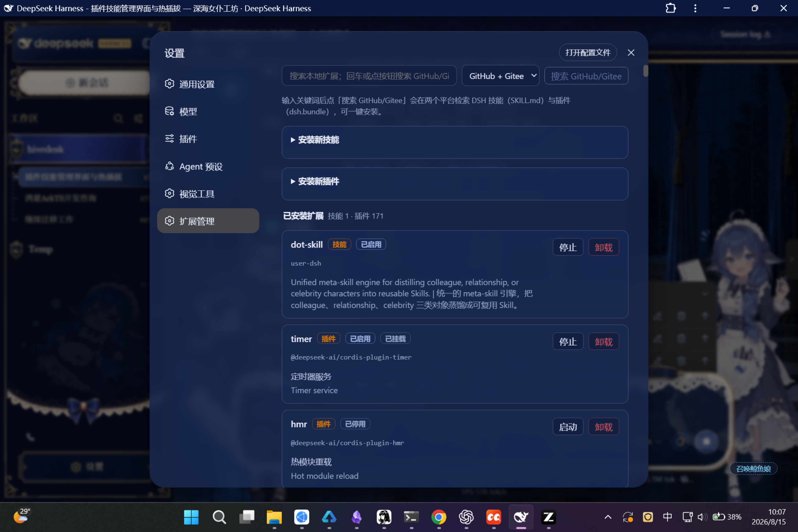The height and width of the screenshot is (532, 798).
Task: Click the database icon beside 模型
Action: coord(169,111)
